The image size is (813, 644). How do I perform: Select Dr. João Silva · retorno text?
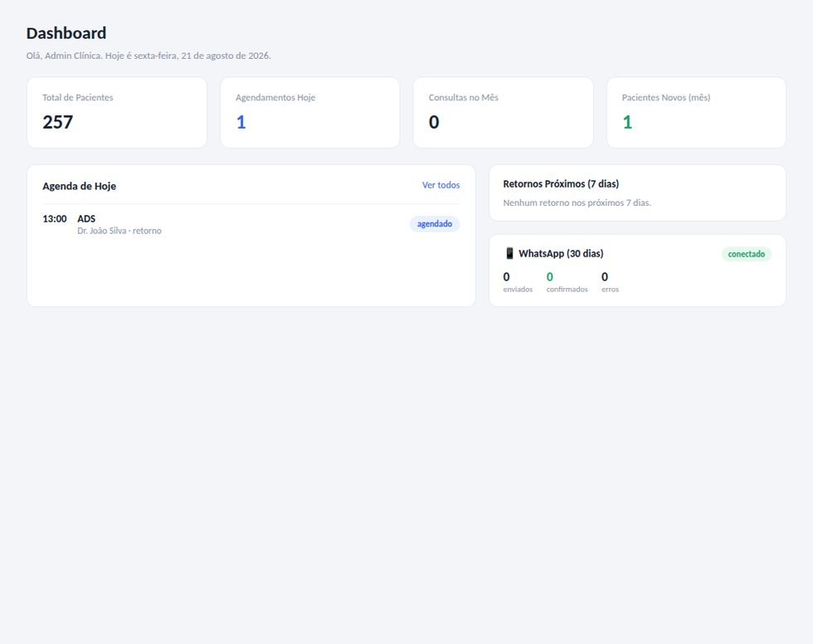click(119, 231)
